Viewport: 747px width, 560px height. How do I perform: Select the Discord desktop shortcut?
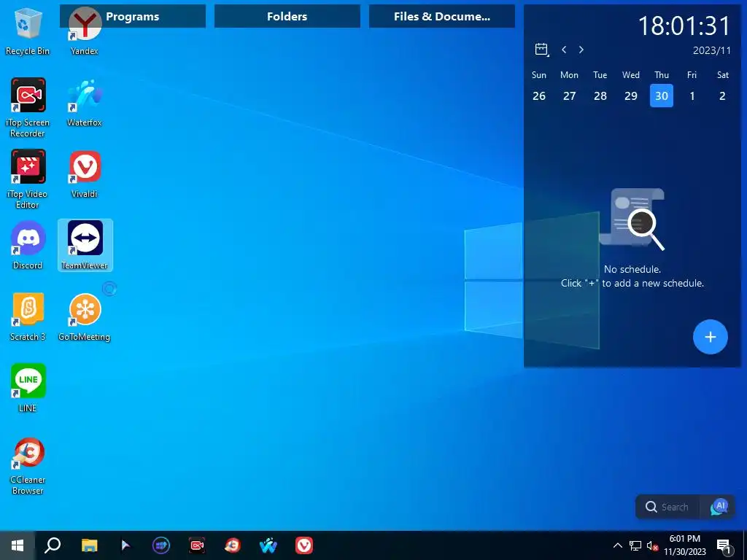point(27,246)
